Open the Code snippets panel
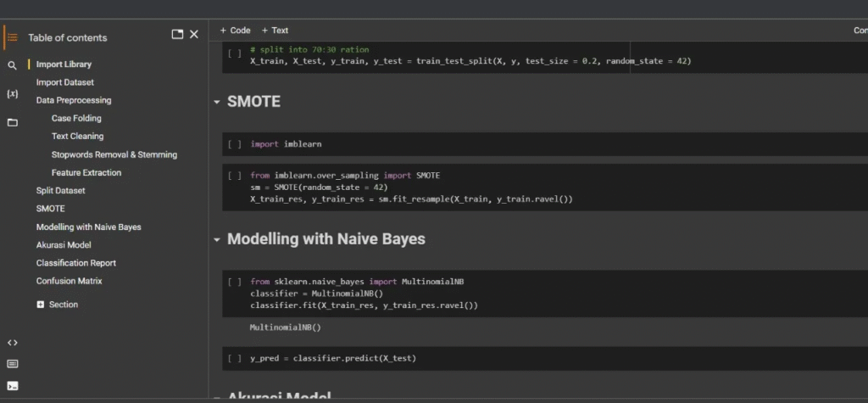 point(12,343)
